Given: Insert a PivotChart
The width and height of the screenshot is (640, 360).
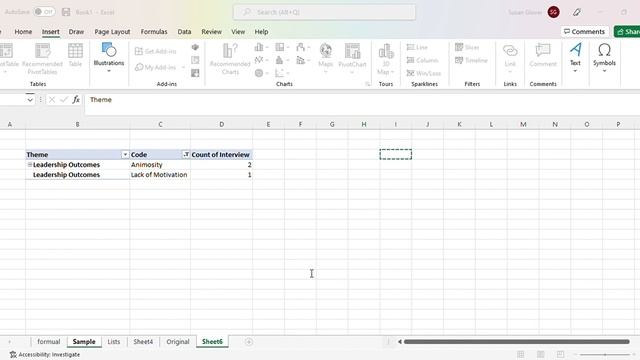Looking at the screenshot, I should point(352,57).
